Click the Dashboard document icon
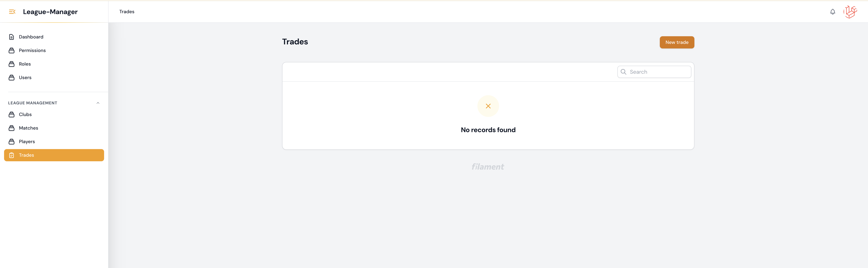The height and width of the screenshot is (268, 868). coord(12,37)
